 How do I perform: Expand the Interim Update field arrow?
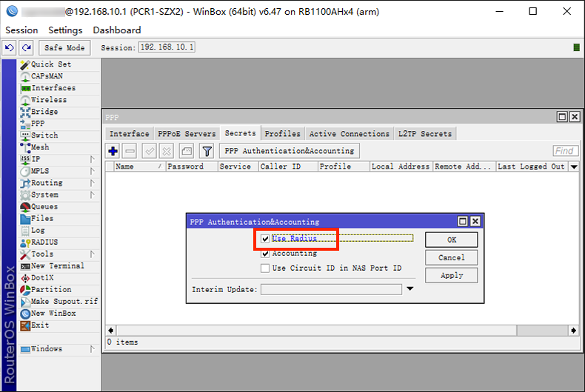(x=410, y=288)
